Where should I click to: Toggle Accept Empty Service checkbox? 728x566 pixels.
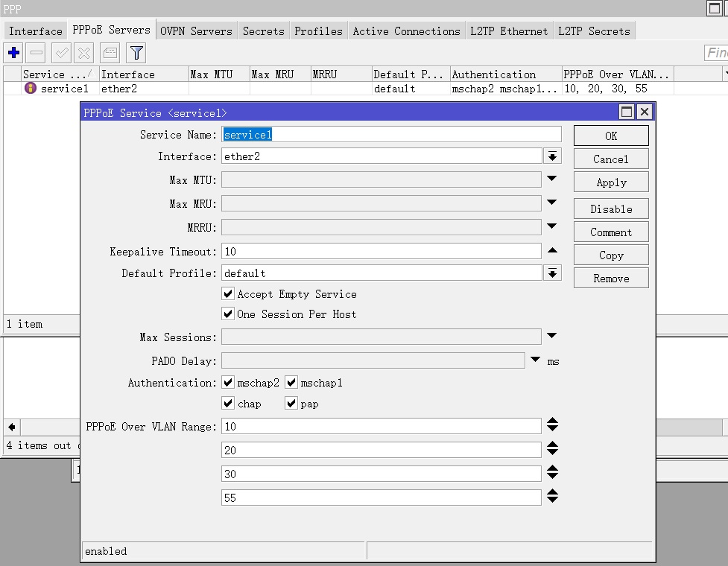click(x=229, y=294)
